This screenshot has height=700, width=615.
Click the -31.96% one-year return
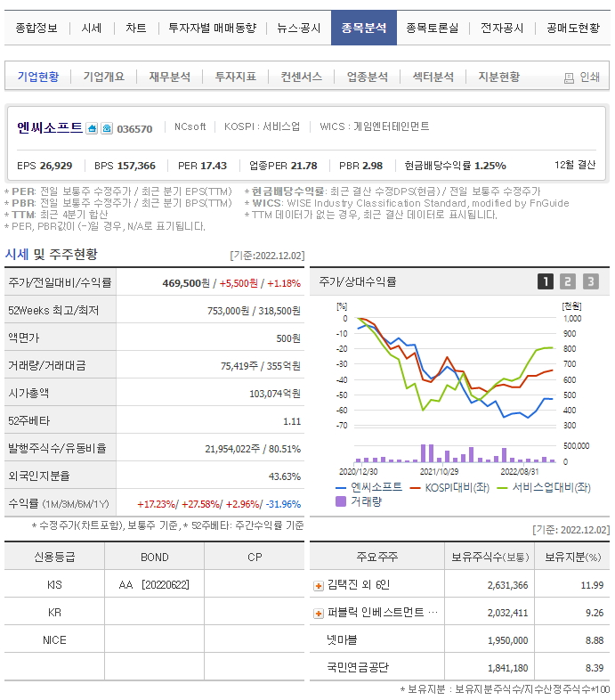click(x=283, y=504)
